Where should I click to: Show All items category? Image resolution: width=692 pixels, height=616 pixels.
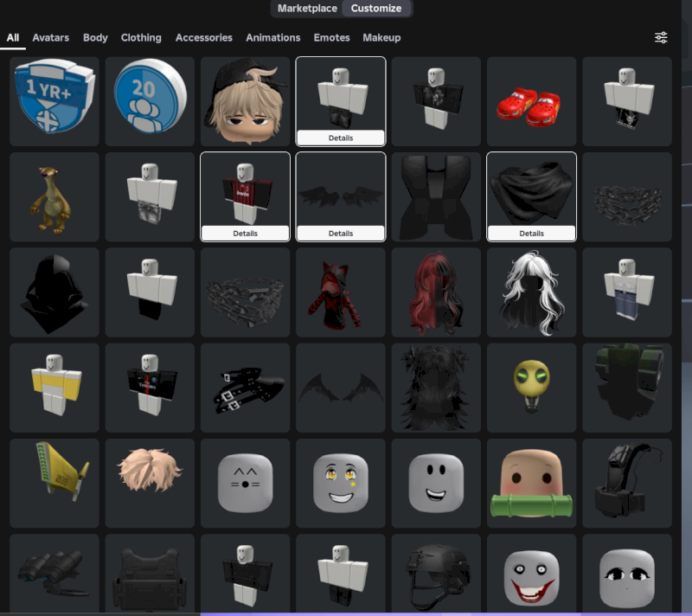coord(13,38)
